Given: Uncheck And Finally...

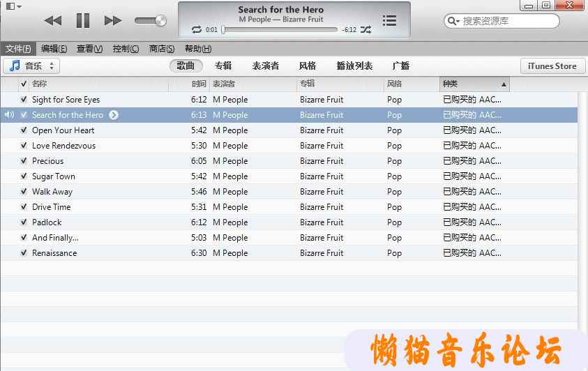Looking at the screenshot, I should pyautogui.click(x=24, y=238).
